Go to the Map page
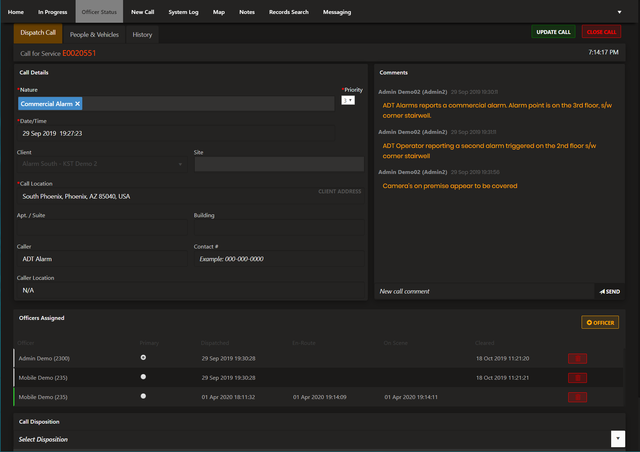Screen dimensions: 640x452 pyautogui.click(x=218, y=11)
